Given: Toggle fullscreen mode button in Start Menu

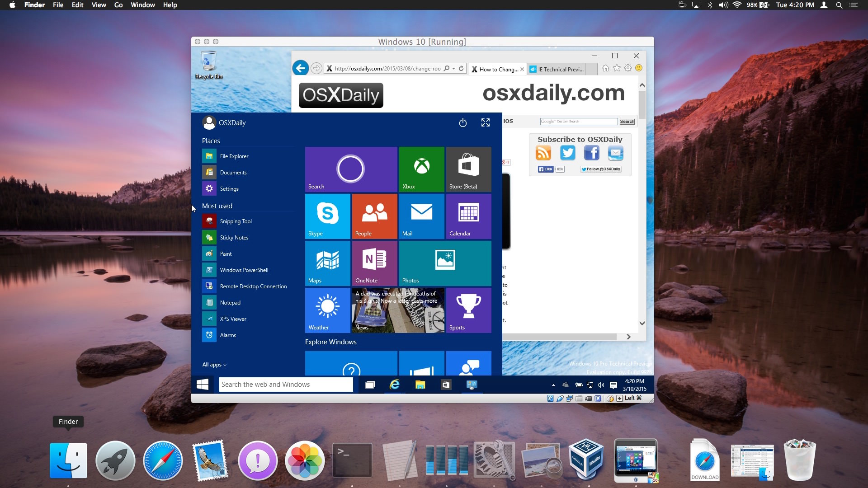Looking at the screenshot, I should click(x=485, y=122).
